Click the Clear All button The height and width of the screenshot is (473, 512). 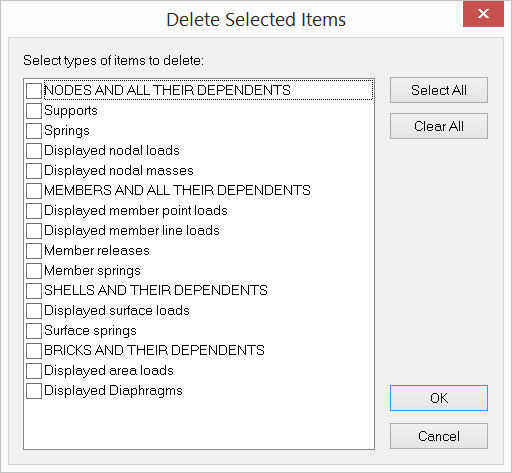point(439,126)
